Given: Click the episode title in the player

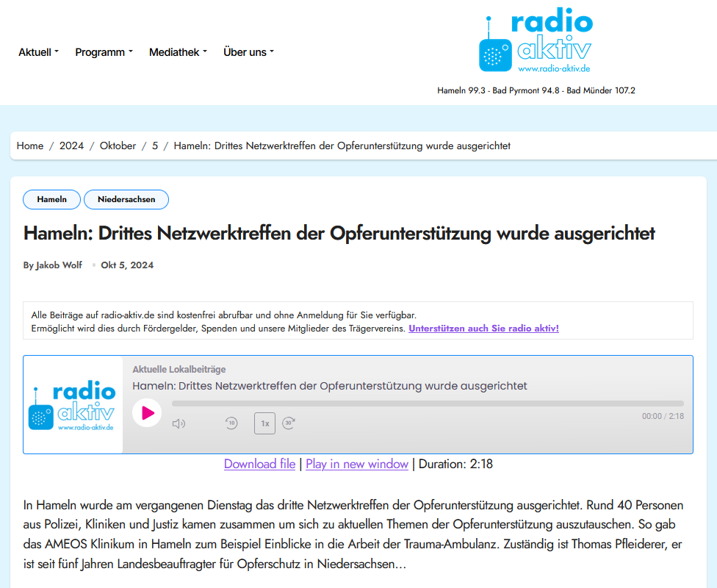Looking at the screenshot, I should pos(330,386).
